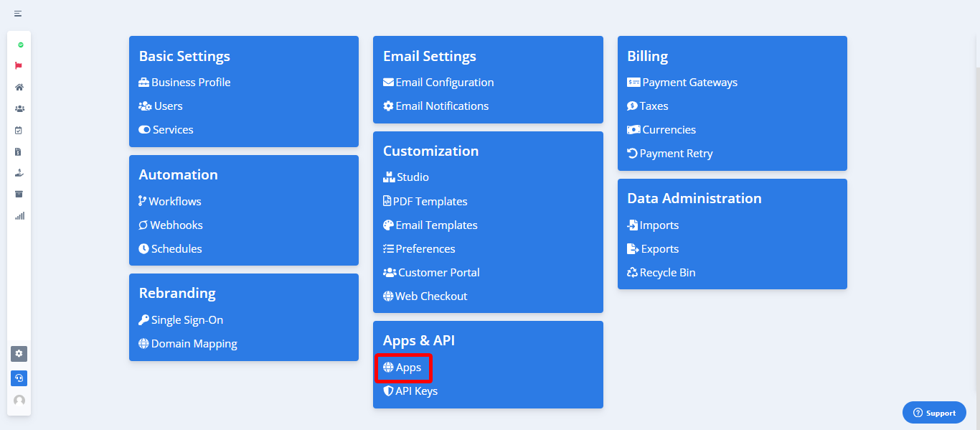Image resolution: width=980 pixels, height=430 pixels.
Task: Click the palette icon beside Email Templates
Action: click(388, 225)
